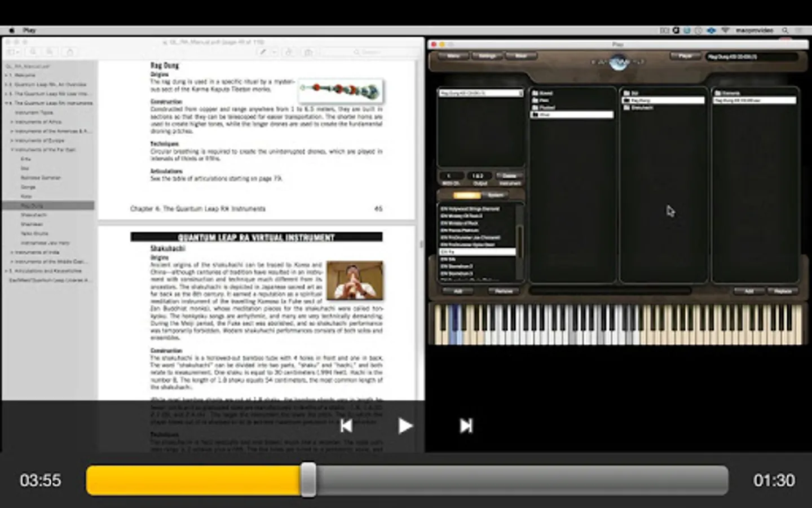Image resolution: width=812 pixels, height=508 pixels.
Task: Click zoom out in PDF toolbar
Action: click(x=34, y=52)
